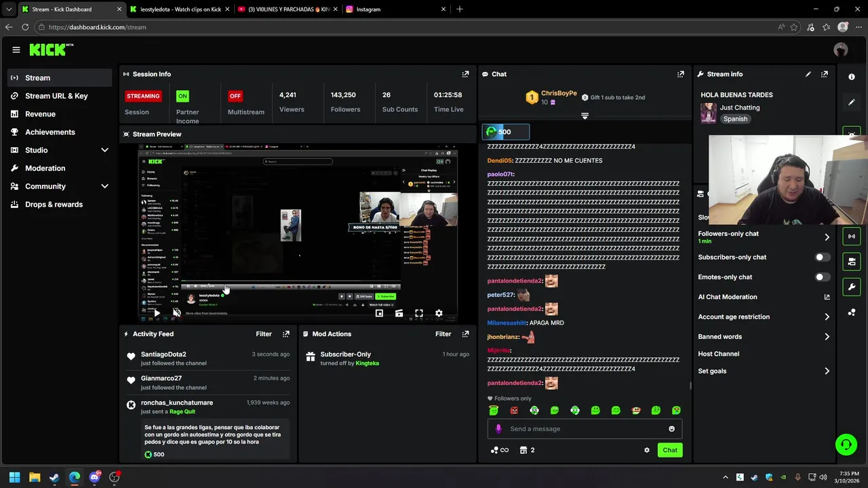868x488 pixels.
Task: Open Followers-only chat settings chevron
Action: 827,237
